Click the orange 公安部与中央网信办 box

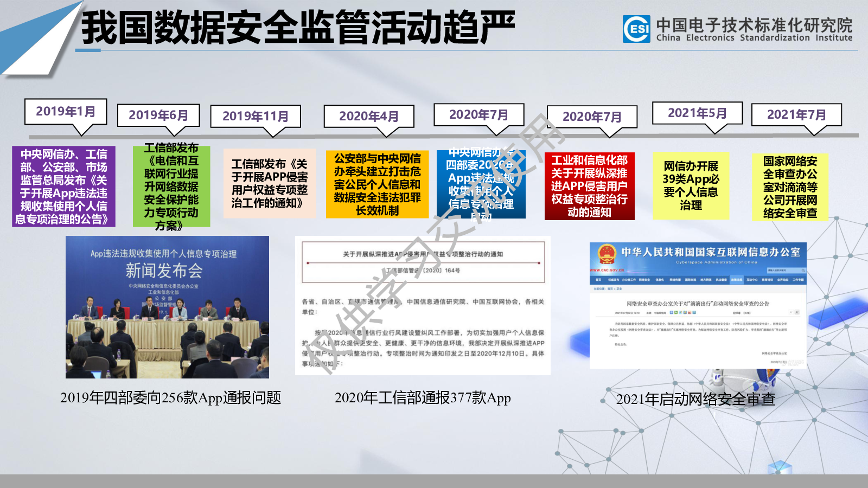[x=378, y=184]
